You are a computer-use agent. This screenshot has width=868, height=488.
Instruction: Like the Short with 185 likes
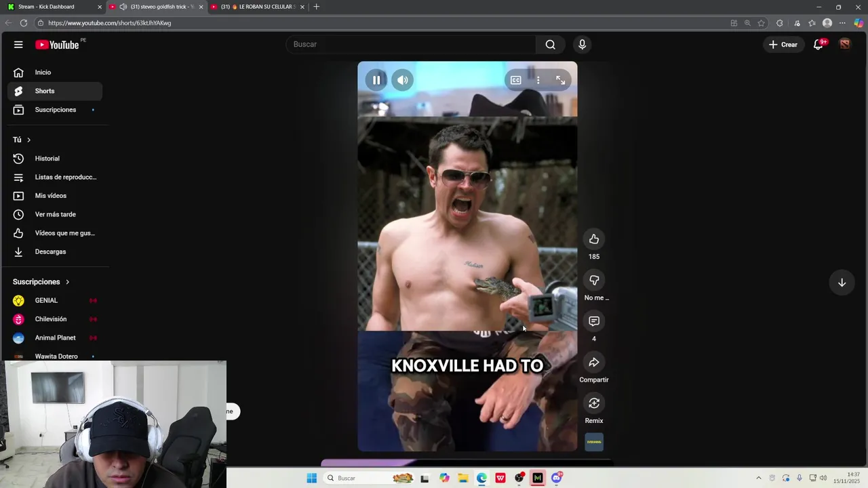point(594,239)
